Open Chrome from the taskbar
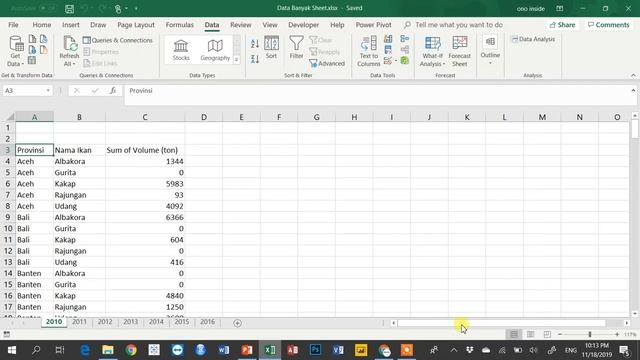 [131, 350]
